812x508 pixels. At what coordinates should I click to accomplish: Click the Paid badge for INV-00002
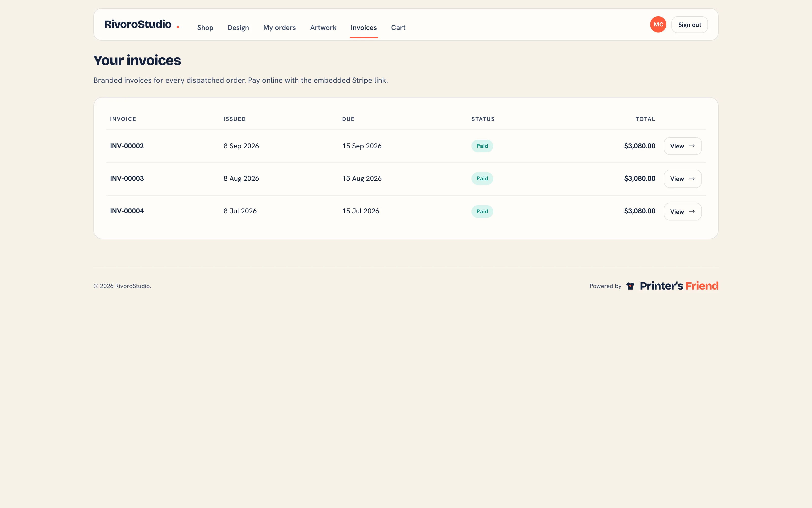482,146
